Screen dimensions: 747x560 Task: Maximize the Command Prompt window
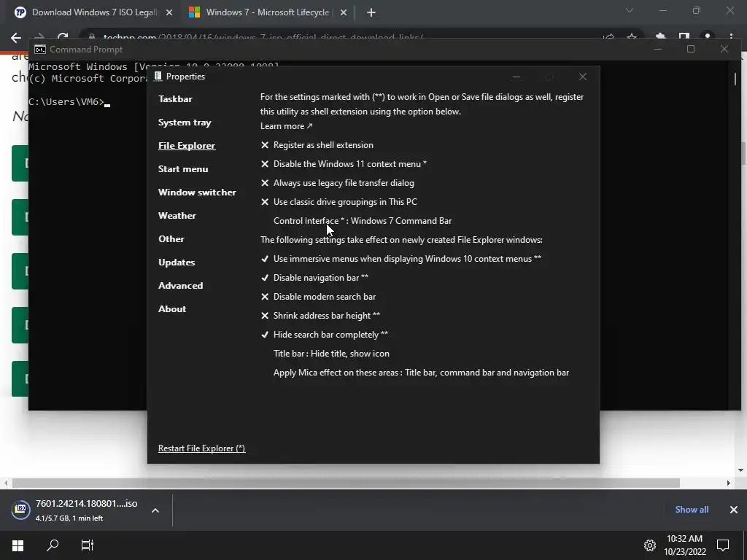click(691, 49)
